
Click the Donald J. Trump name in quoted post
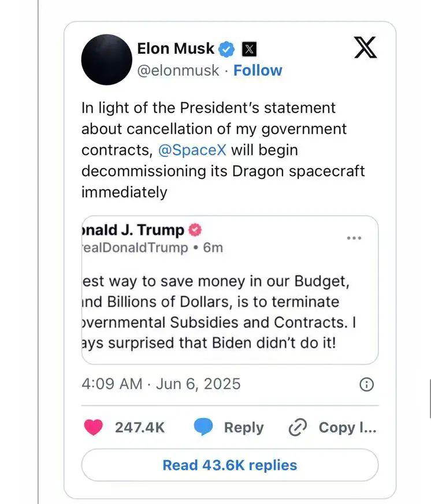[x=133, y=230]
